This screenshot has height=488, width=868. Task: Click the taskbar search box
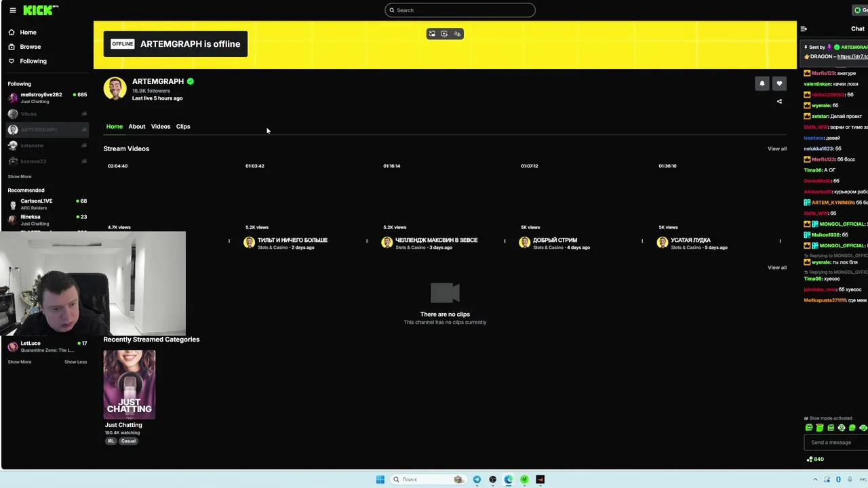coord(427,480)
